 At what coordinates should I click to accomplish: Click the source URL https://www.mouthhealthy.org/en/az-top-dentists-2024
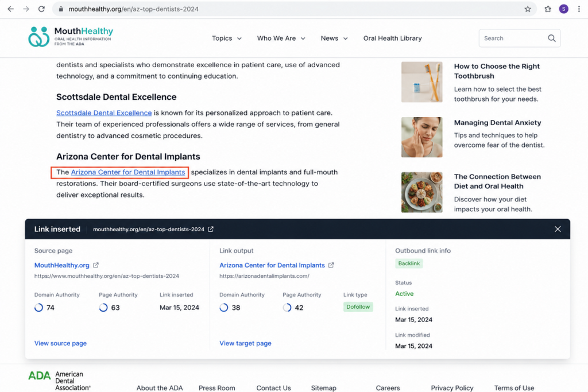click(106, 276)
